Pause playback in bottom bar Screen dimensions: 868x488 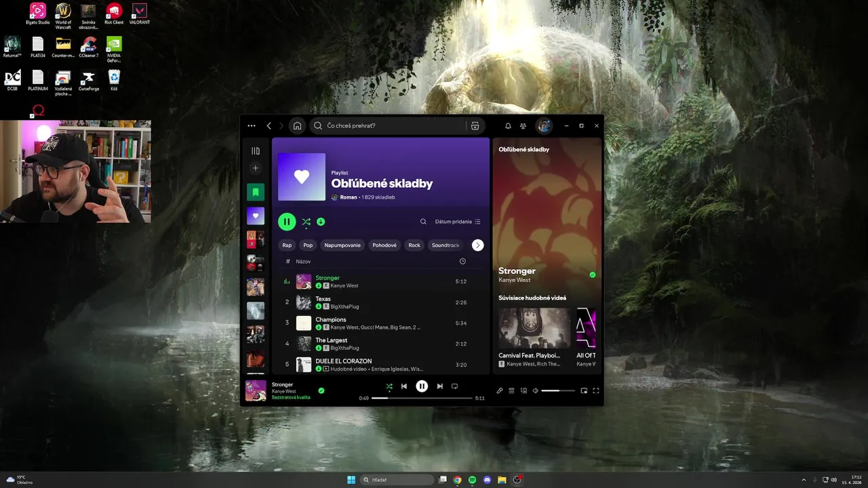click(422, 386)
